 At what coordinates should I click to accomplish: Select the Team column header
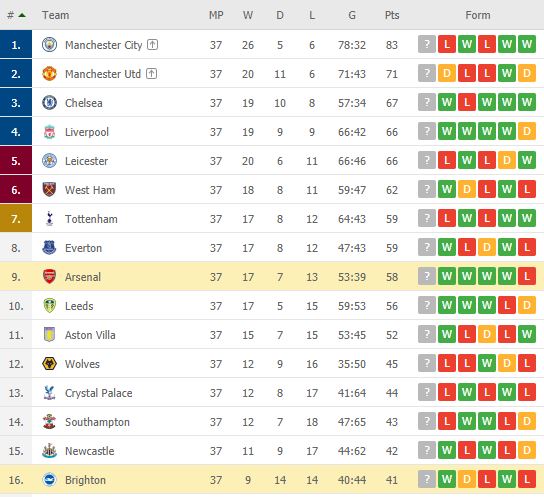pyautogui.click(x=56, y=15)
